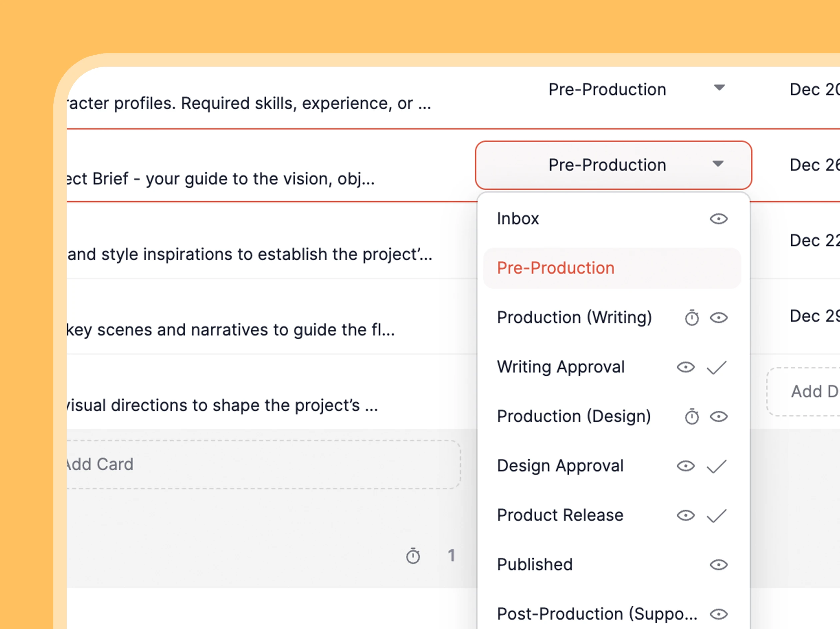Toggle visibility of Post-Production (Support)
Viewport: 840px width, 629px height.
coord(718,614)
